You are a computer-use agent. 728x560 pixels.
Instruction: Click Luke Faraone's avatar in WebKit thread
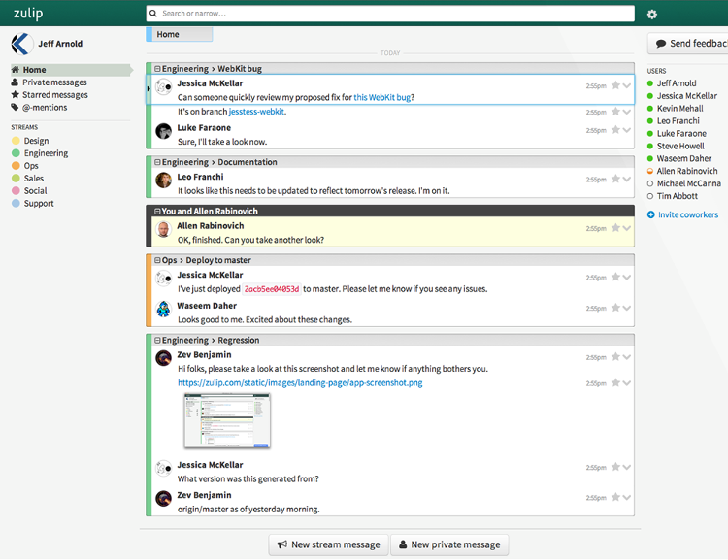(164, 132)
